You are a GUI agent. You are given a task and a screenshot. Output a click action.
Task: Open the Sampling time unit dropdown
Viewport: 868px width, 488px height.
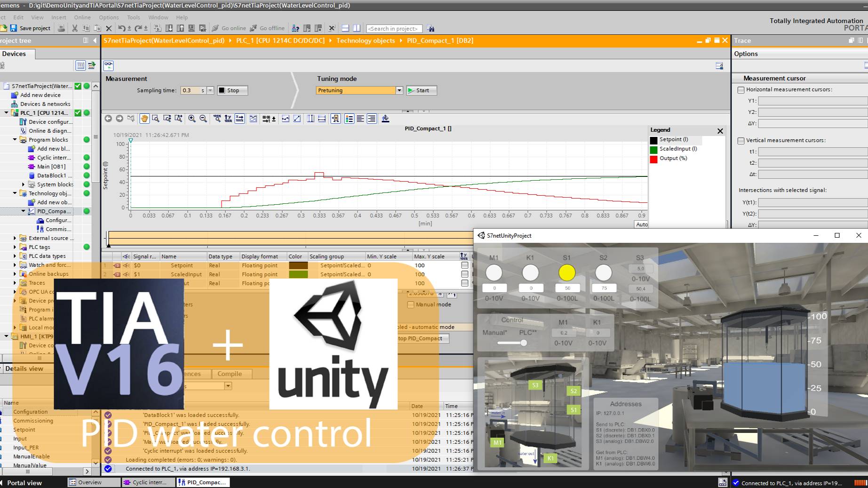tap(210, 90)
